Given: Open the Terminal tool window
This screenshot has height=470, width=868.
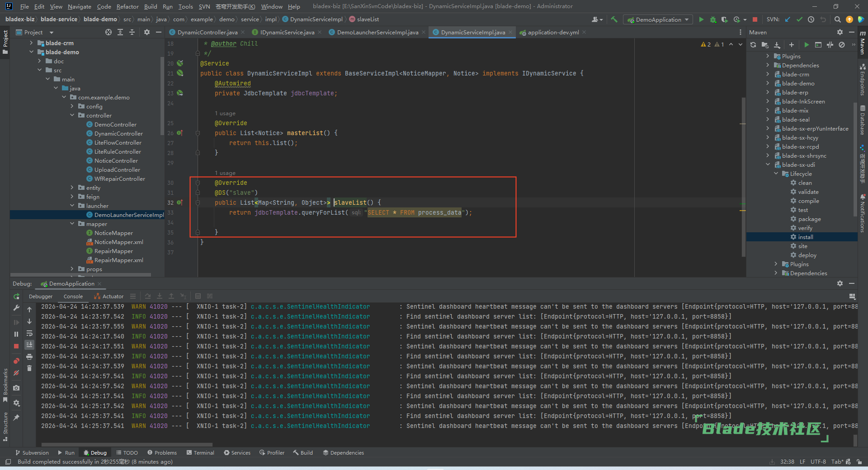Looking at the screenshot, I should pos(200,452).
